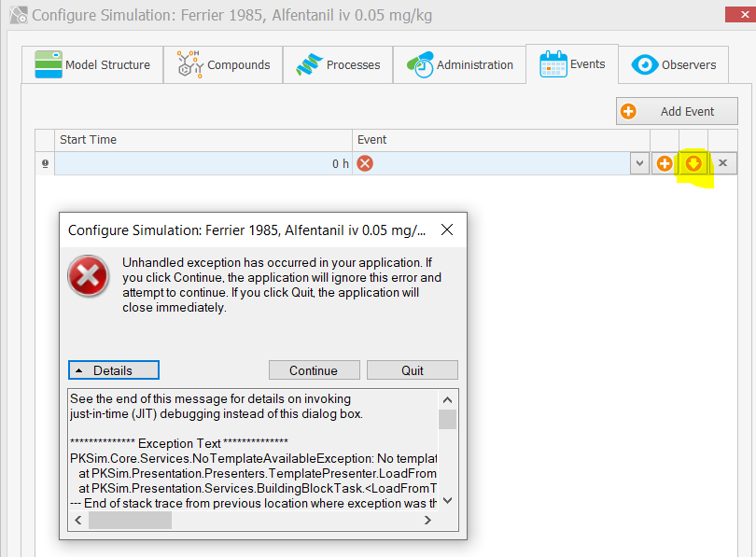
Task: Click the Add Event button
Action: pos(677,110)
